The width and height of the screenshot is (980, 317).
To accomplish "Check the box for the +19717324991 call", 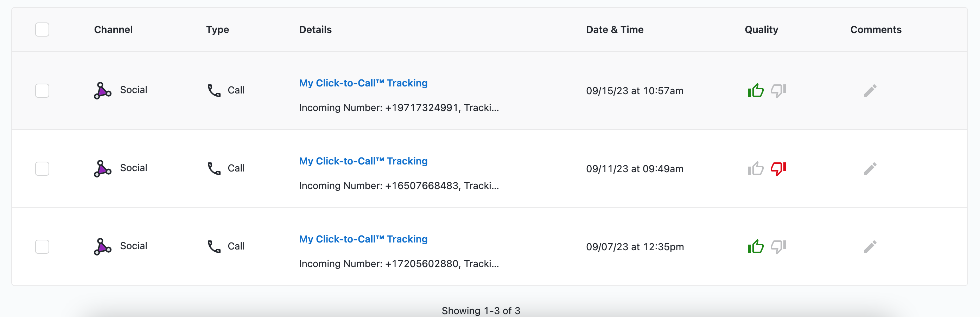I will (x=42, y=90).
